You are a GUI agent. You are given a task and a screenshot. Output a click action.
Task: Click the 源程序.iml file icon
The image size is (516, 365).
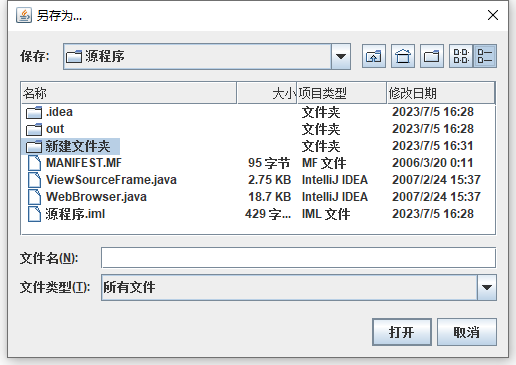[x=35, y=214]
